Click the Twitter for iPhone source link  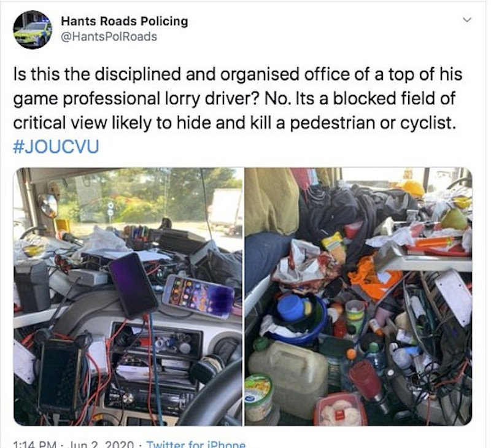196,444
